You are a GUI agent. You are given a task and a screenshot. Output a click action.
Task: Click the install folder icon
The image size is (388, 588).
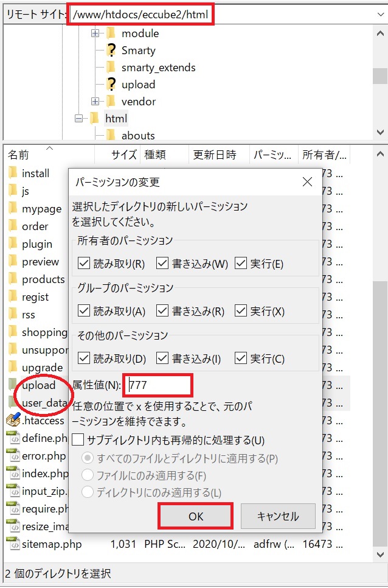pos(13,173)
